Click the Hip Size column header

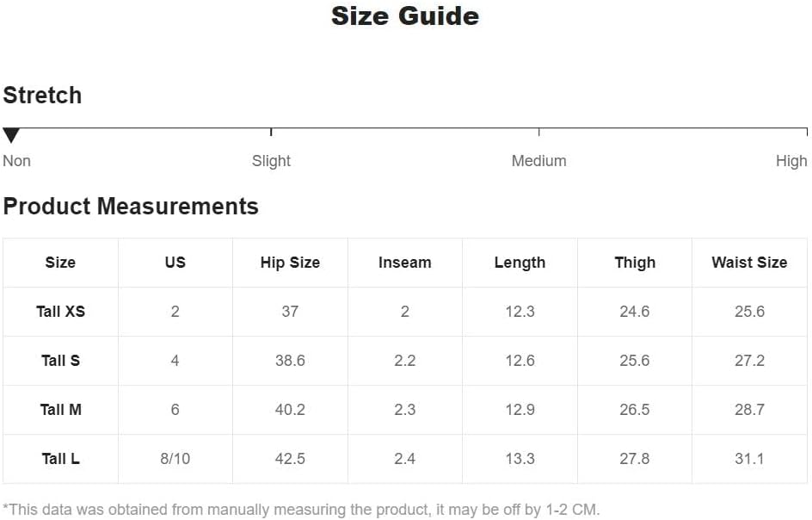pos(290,263)
